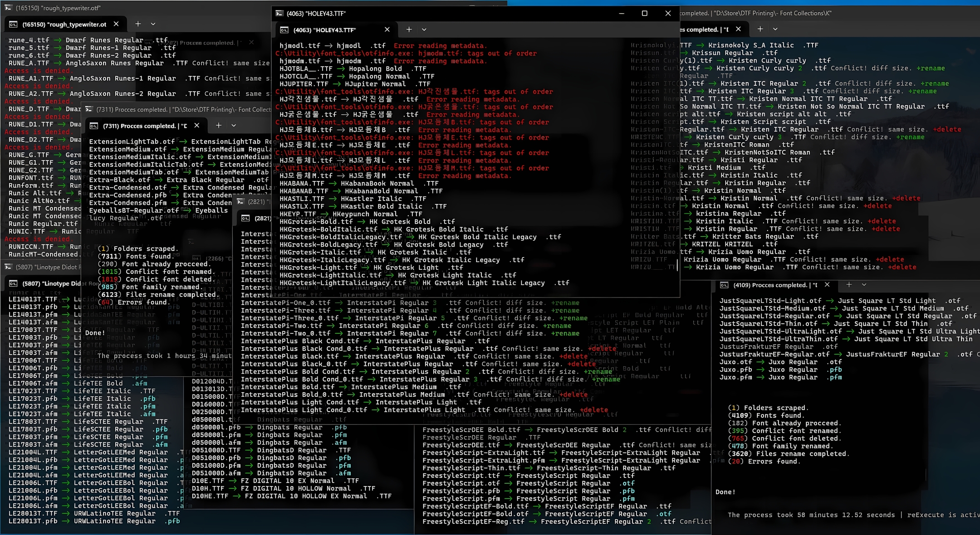Screen dimensions: 980x535
Task: Add a new tab in the (7311) terminal
Action: [218, 126]
